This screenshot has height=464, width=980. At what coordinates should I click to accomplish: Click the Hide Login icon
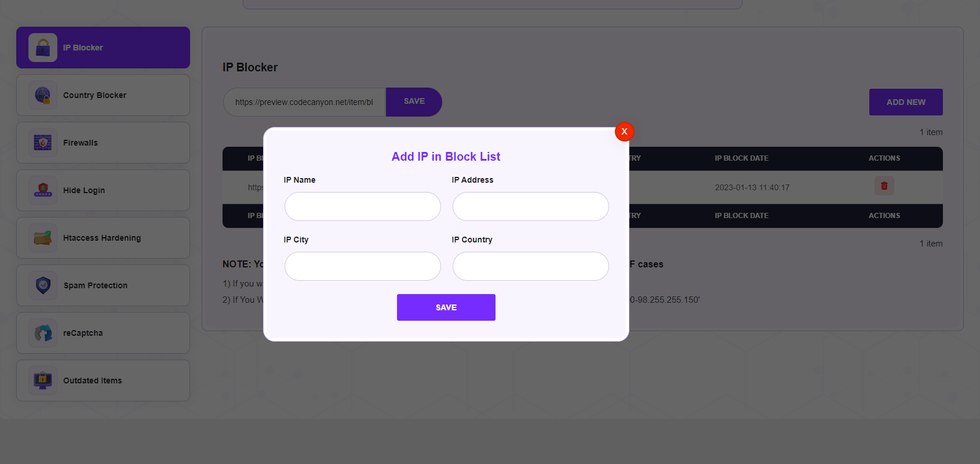click(43, 190)
